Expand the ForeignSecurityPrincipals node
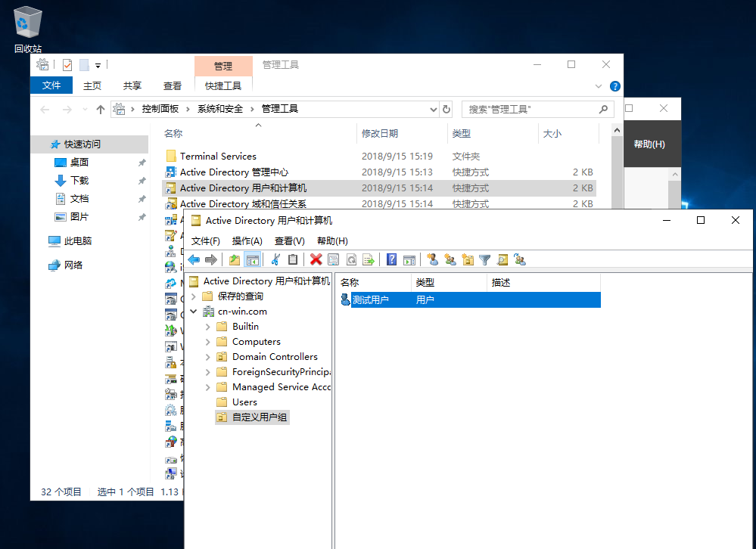This screenshot has height=549, width=756. point(208,372)
